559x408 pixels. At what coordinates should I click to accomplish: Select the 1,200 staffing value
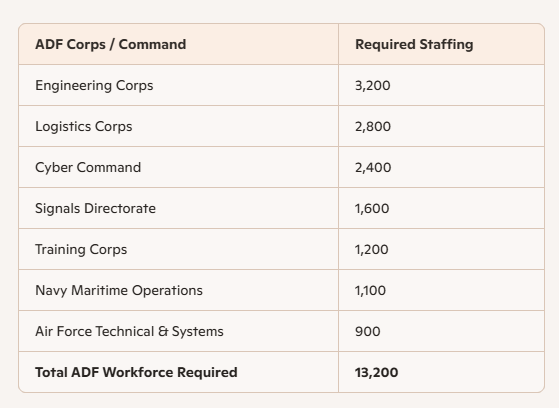coord(371,250)
